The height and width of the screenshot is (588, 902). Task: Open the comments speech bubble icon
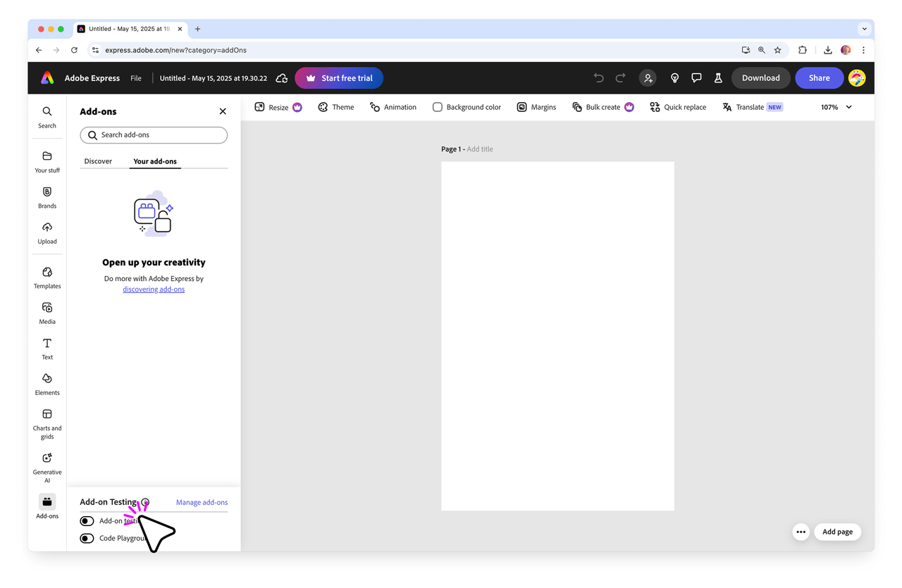click(x=696, y=78)
